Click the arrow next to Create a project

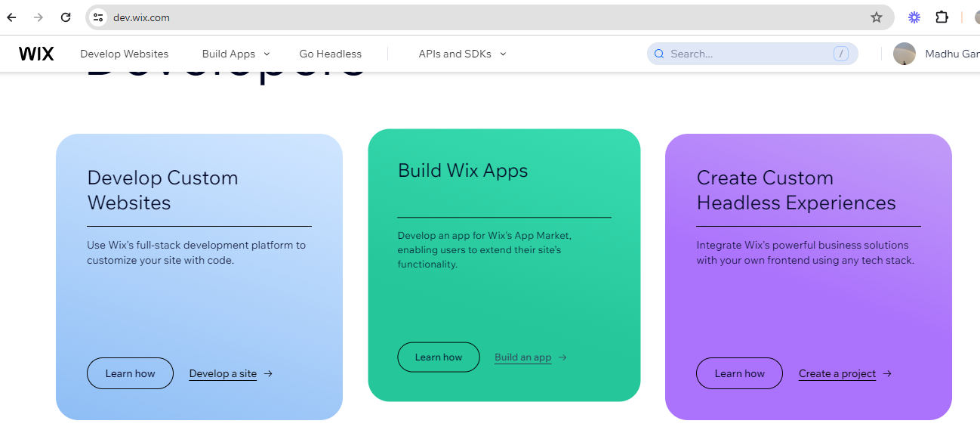click(x=887, y=373)
